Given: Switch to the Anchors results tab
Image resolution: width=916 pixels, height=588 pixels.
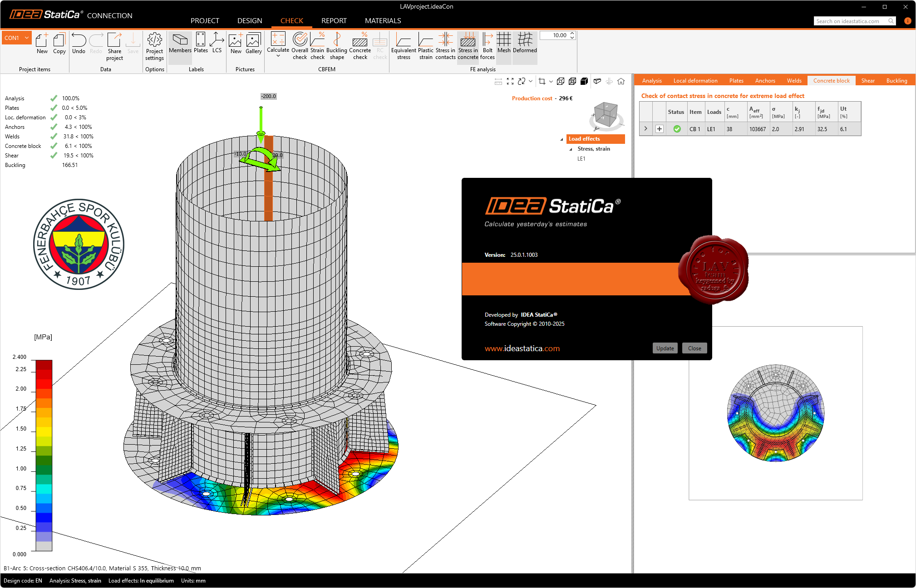Looking at the screenshot, I should 765,81.
